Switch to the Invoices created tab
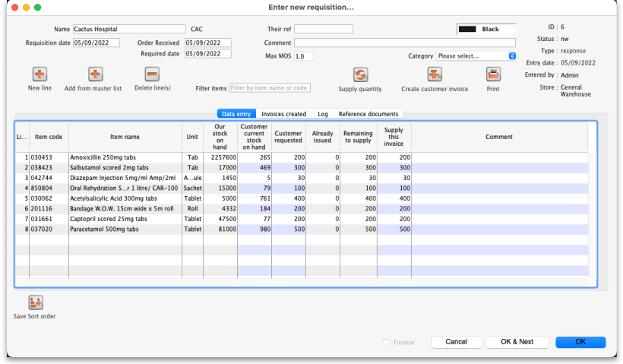The height and width of the screenshot is (364, 623). (283, 114)
